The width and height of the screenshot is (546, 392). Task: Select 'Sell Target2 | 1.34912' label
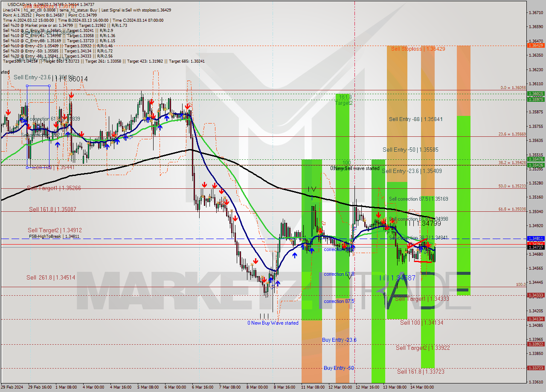click(55, 230)
